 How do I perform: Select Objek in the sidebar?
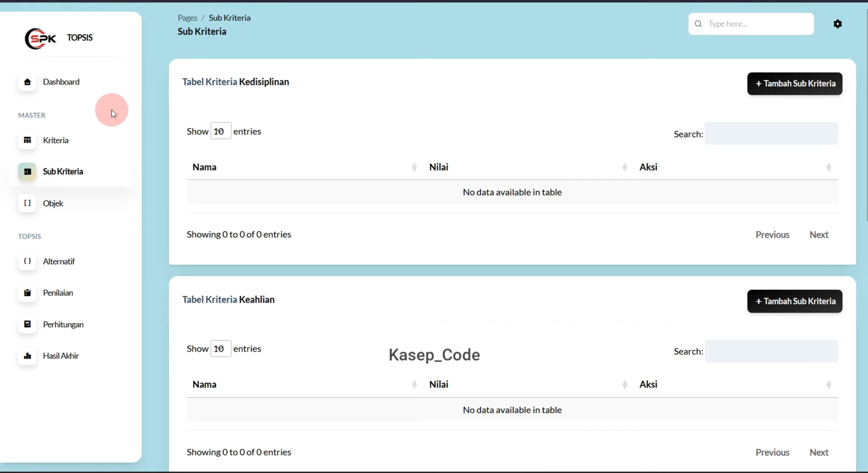[x=53, y=203]
